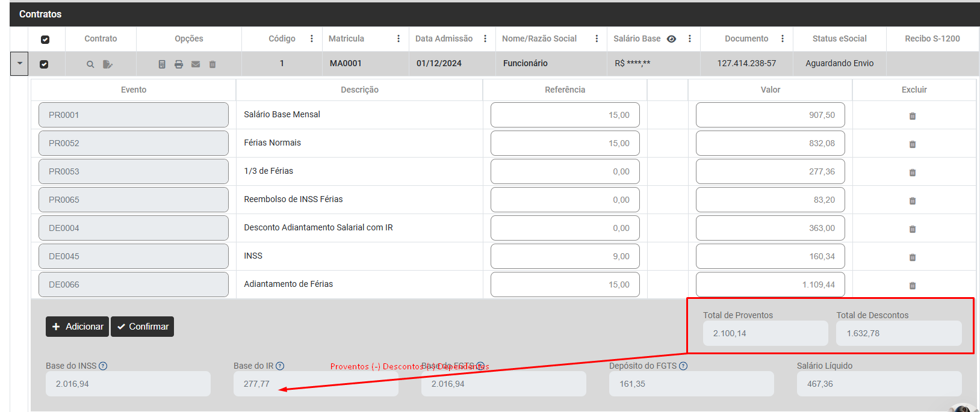Viewport: 980px width, 412px height.
Task: Remove the Reembolso de INSS Férias event
Action: (x=913, y=201)
